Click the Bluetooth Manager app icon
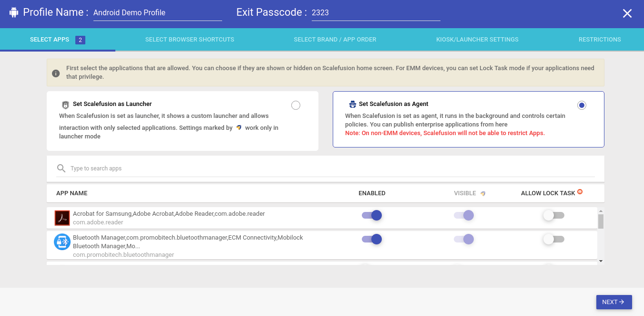 click(x=62, y=242)
